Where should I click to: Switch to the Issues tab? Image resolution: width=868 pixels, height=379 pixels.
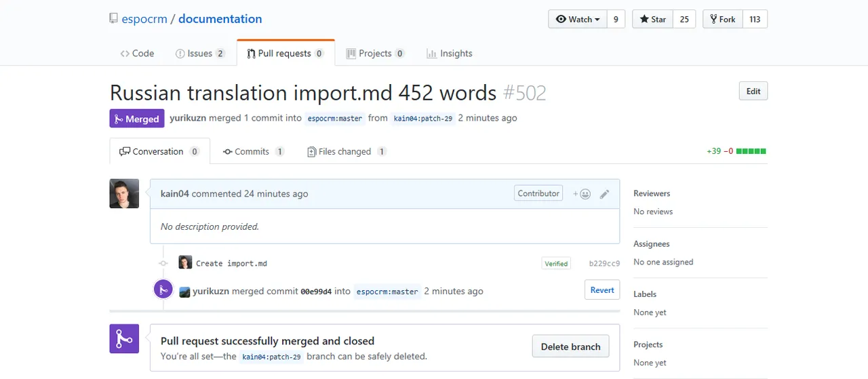pos(200,54)
